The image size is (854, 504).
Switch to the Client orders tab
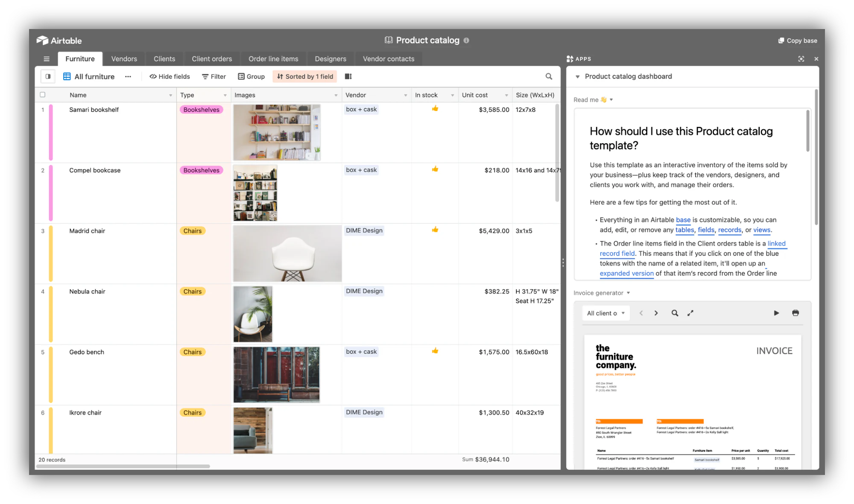[212, 59]
